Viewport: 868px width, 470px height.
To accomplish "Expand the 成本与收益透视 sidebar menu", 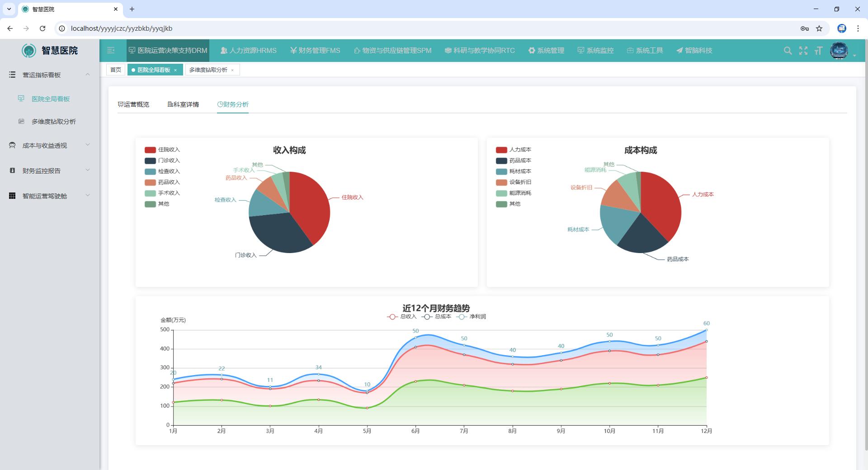I will click(x=50, y=146).
